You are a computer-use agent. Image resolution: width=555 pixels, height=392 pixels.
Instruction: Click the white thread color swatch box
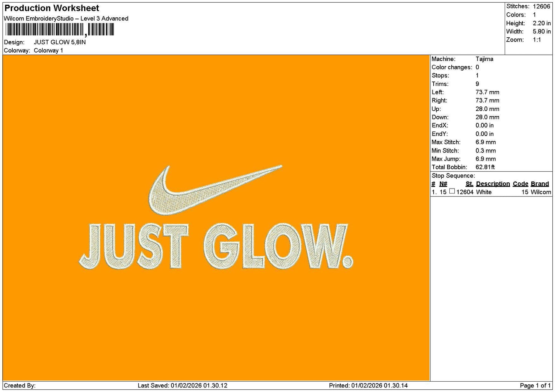click(x=452, y=191)
